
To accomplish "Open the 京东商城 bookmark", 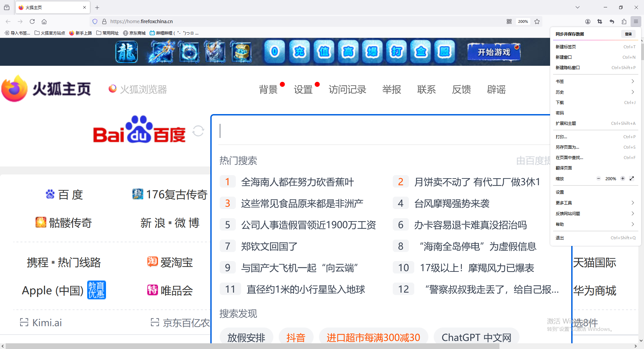I will click(134, 33).
